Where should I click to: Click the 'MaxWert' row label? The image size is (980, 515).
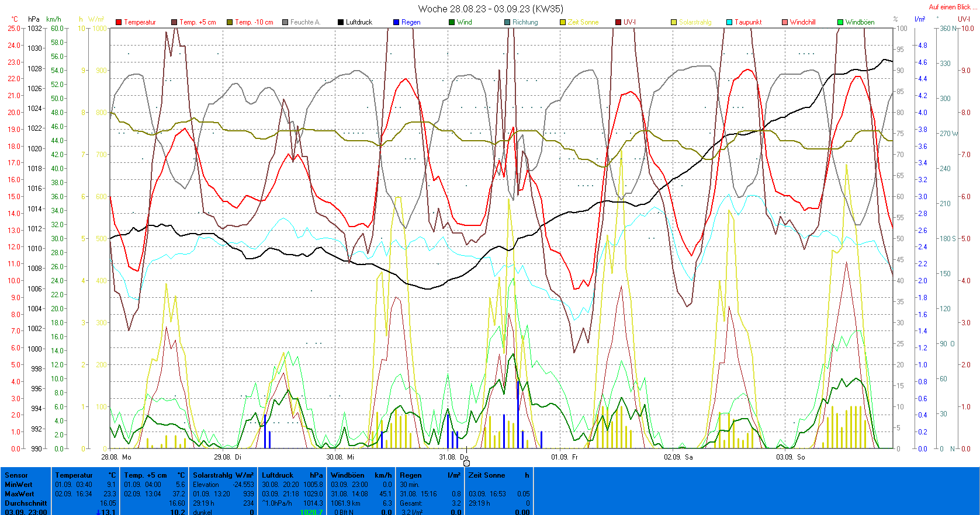tap(19, 494)
